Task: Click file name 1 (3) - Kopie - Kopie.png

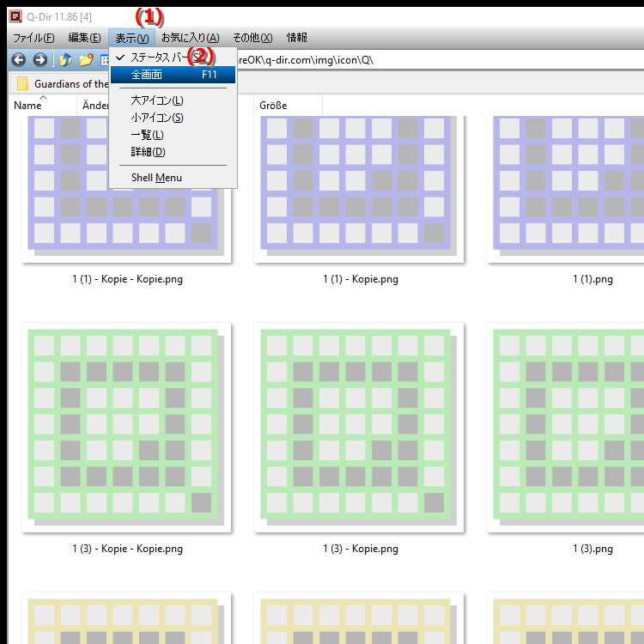Action: (x=127, y=549)
